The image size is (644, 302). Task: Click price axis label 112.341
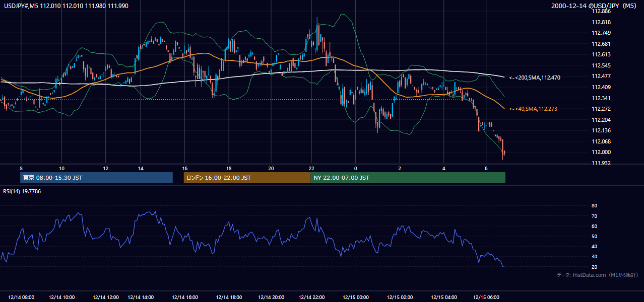(602, 98)
